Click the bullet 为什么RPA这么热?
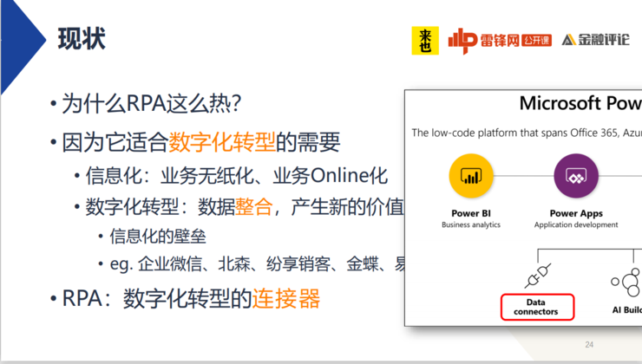The image size is (642, 364). [151, 103]
